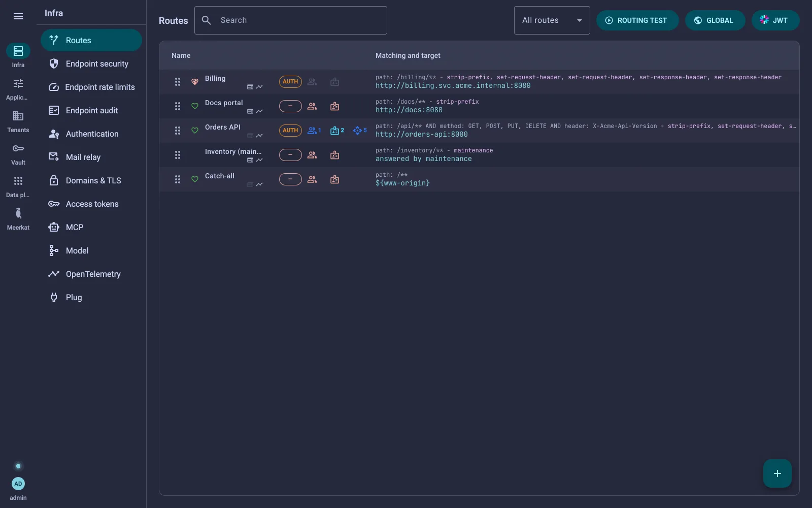Screen dimensions: 812x508
Task: Open the users icon on Docs portal row
Action: pyautogui.click(x=312, y=106)
